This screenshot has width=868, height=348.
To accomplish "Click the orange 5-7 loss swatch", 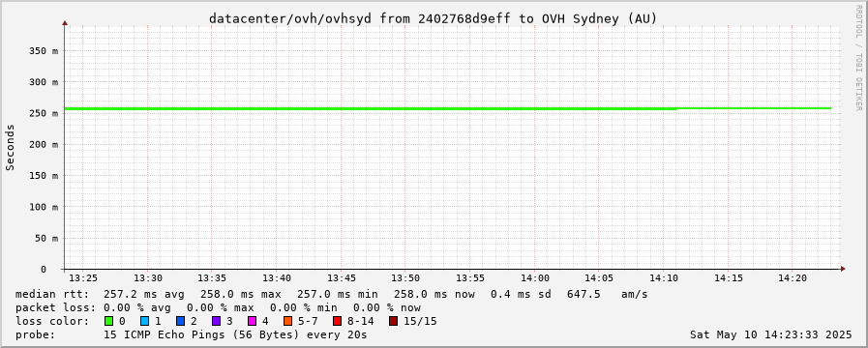I will coord(287,321).
